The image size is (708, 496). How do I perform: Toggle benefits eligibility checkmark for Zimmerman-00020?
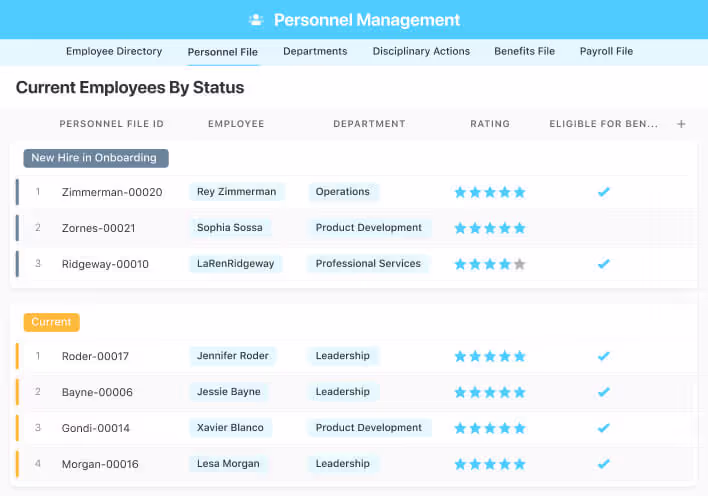click(x=603, y=192)
